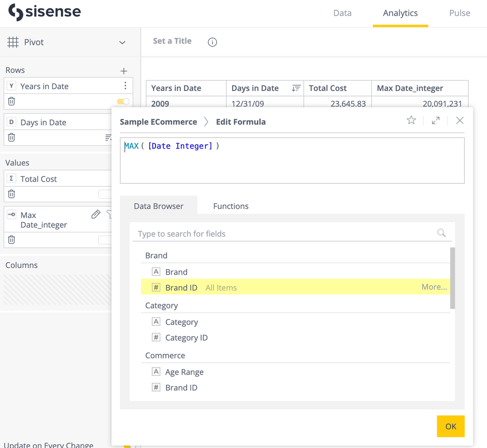
Task: Star the formula as favorite
Action: (411, 120)
